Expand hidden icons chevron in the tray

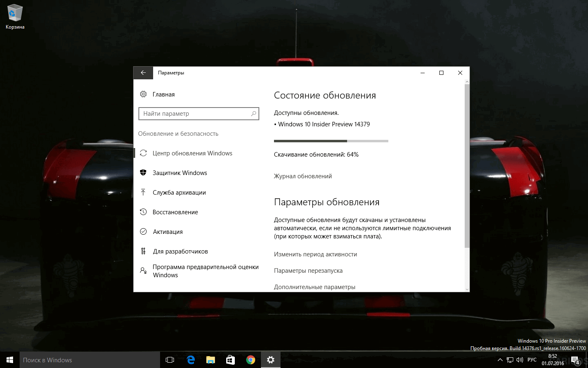click(x=500, y=360)
